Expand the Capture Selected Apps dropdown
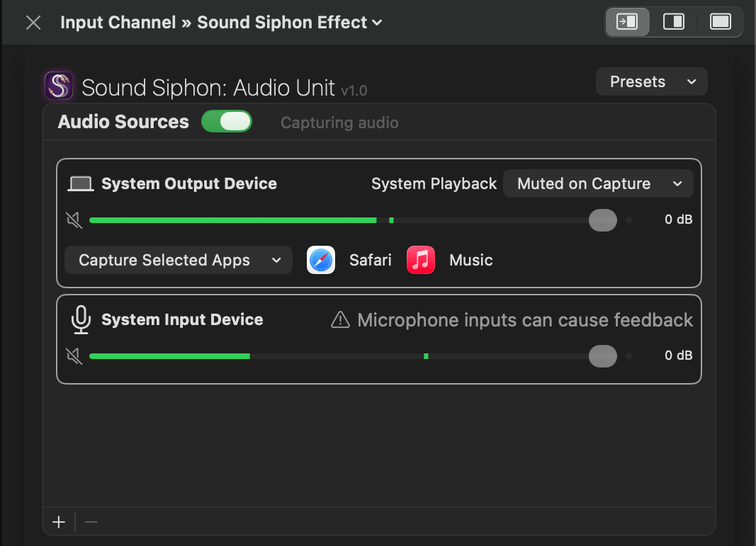Image resolution: width=756 pixels, height=546 pixels. pyautogui.click(x=179, y=260)
